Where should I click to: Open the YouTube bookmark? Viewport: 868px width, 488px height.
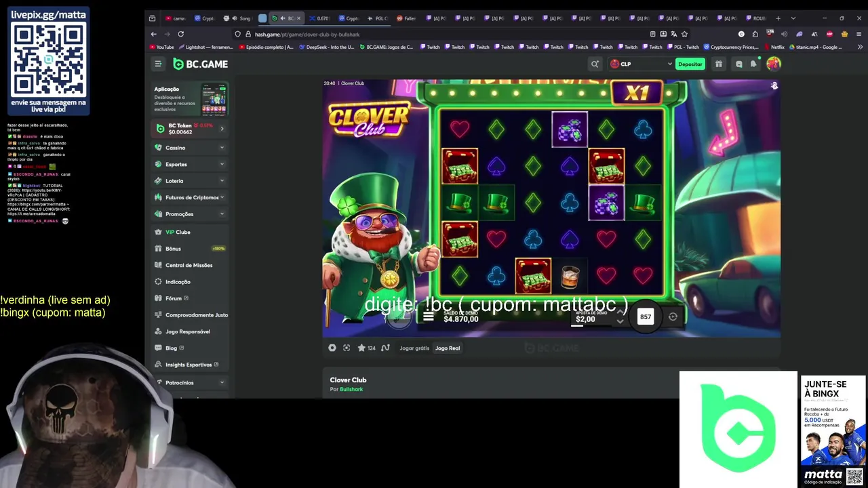tap(162, 47)
